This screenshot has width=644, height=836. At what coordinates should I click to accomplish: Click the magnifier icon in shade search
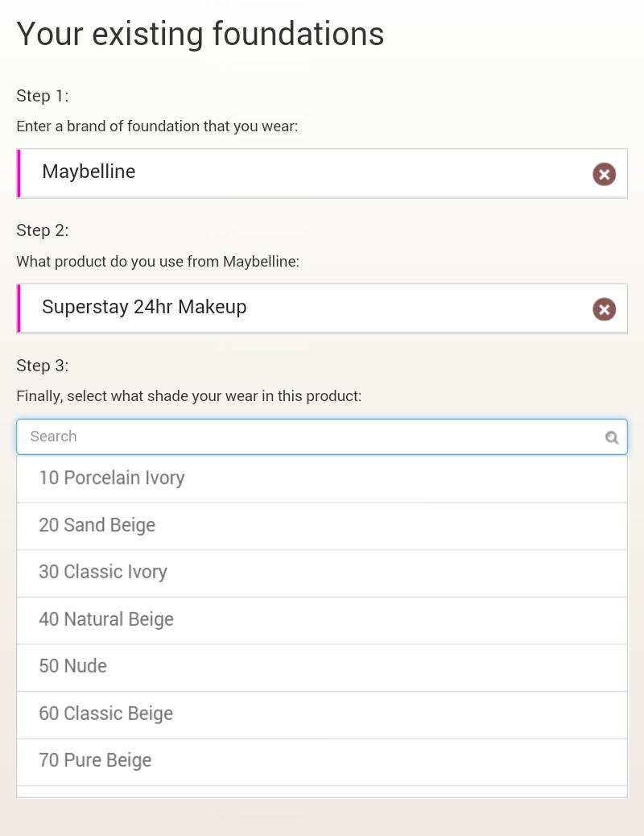click(612, 437)
